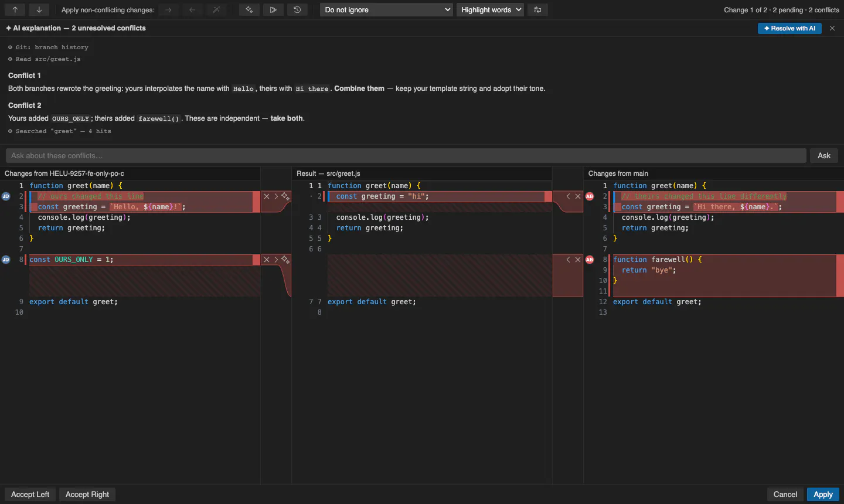The image size is (844, 504).
Task: Focus the Ask about these conflicts field
Action: point(406,156)
